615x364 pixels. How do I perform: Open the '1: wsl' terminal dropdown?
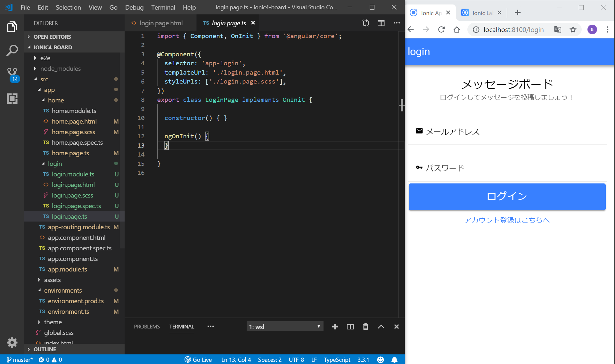click(x=285, y=327)
